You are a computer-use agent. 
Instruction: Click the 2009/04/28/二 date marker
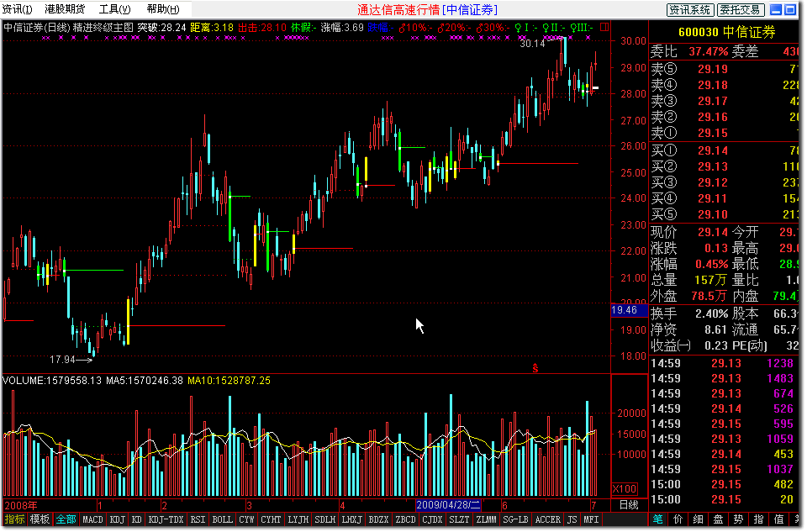coord(448,505)
